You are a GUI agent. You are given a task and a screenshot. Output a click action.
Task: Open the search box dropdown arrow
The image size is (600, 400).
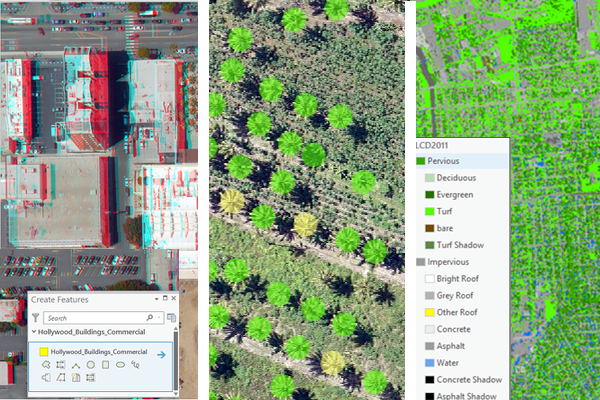(157, 317)
